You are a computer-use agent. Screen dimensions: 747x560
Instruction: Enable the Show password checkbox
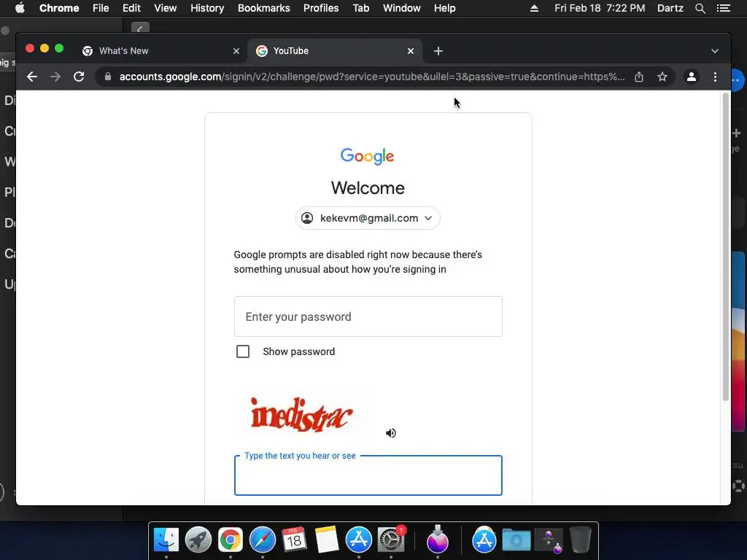click(243, 351)
